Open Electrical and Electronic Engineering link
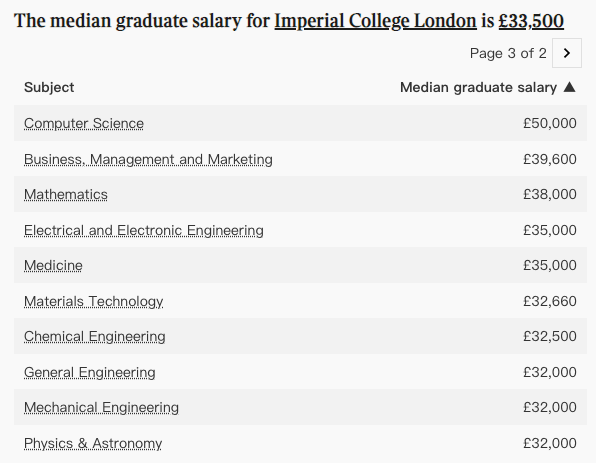The width and height of the screenshot is (596, 463). [x=144, y=230]
